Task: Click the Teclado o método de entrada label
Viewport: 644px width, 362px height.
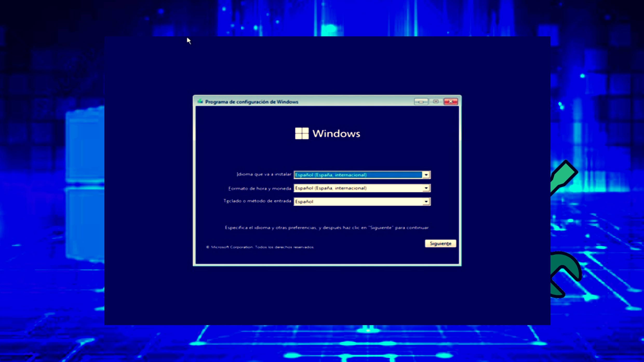Action: point(257,201)
